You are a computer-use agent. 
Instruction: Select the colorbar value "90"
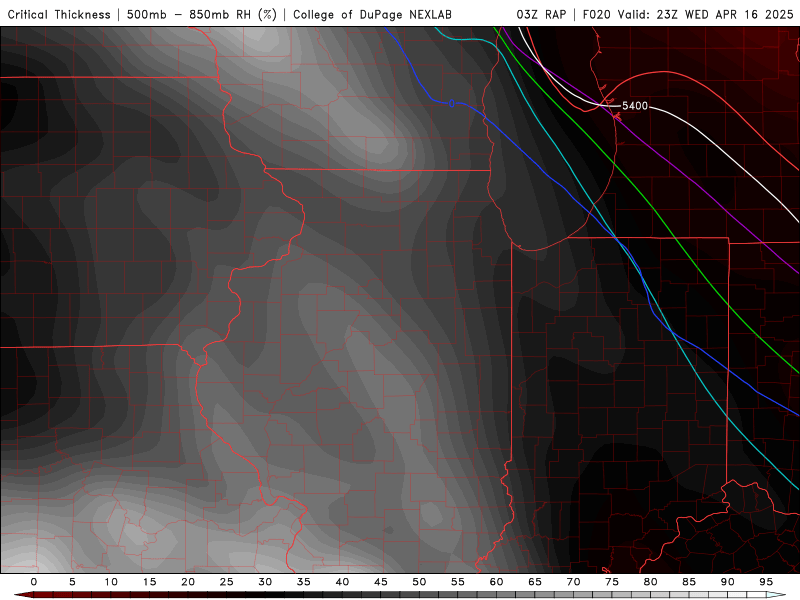(727, 582)
